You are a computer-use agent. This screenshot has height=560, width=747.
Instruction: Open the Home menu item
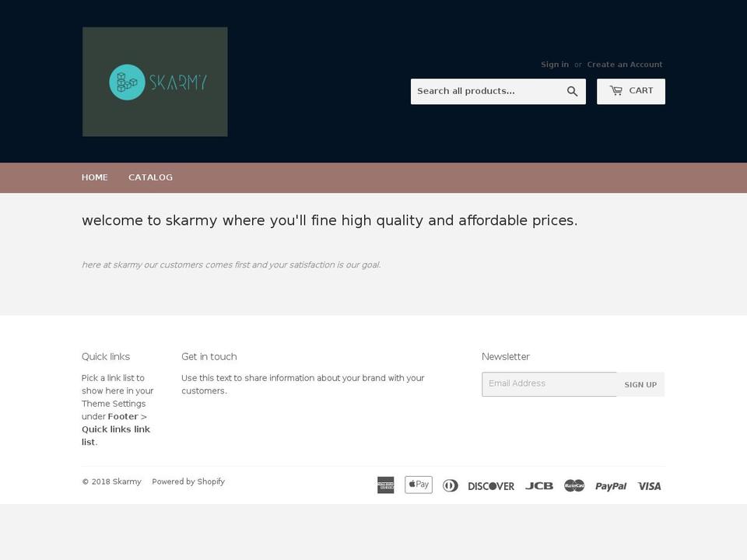click(x=95, y=177)
